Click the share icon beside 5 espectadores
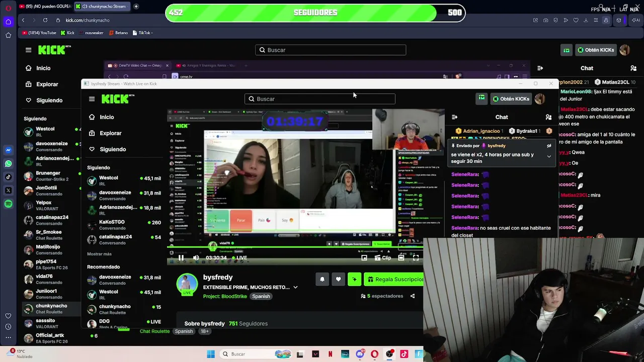The image size is (644, 362). pos(413,296)
